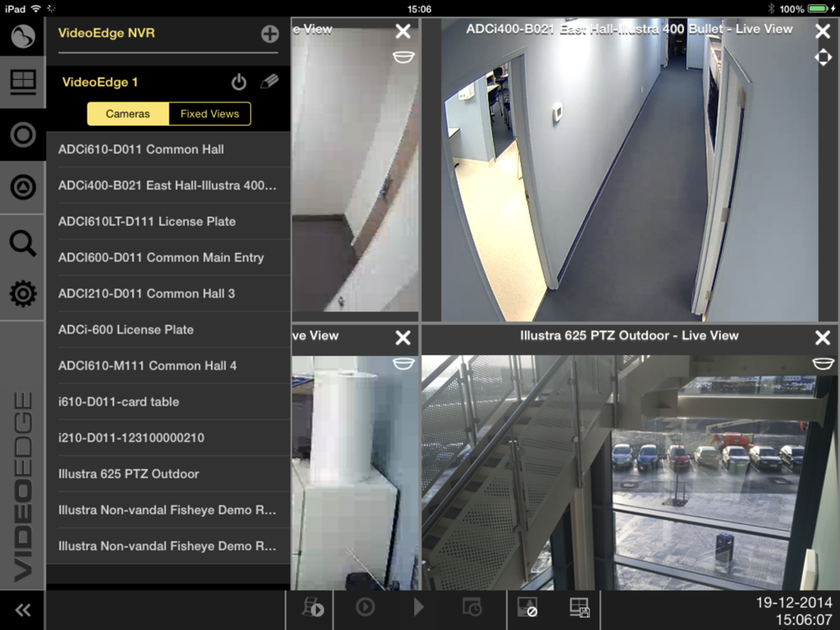Select ADCi-600 License Plate camera
840x630 pixels.
(x=168, y=329)
